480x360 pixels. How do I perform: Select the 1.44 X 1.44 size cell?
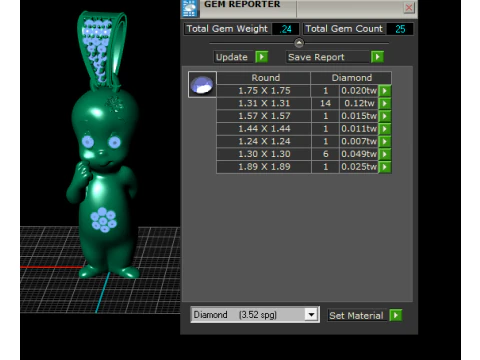264,129
